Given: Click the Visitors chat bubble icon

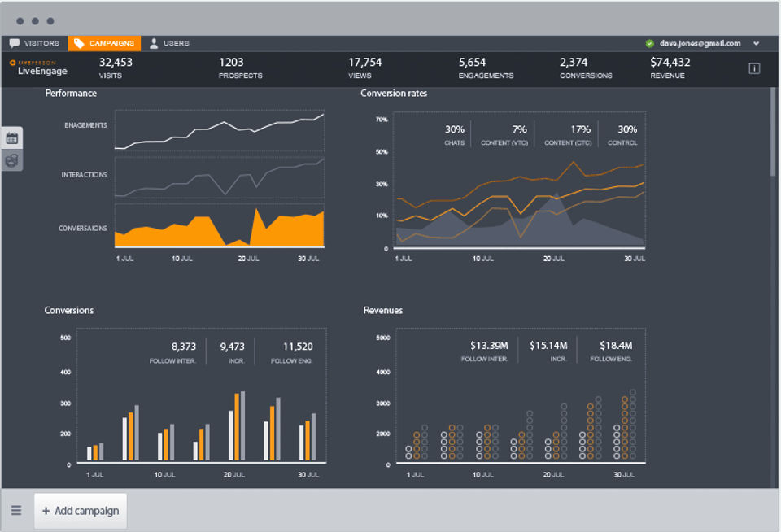Looking at the screenshot, I should (x=15, y=43).
